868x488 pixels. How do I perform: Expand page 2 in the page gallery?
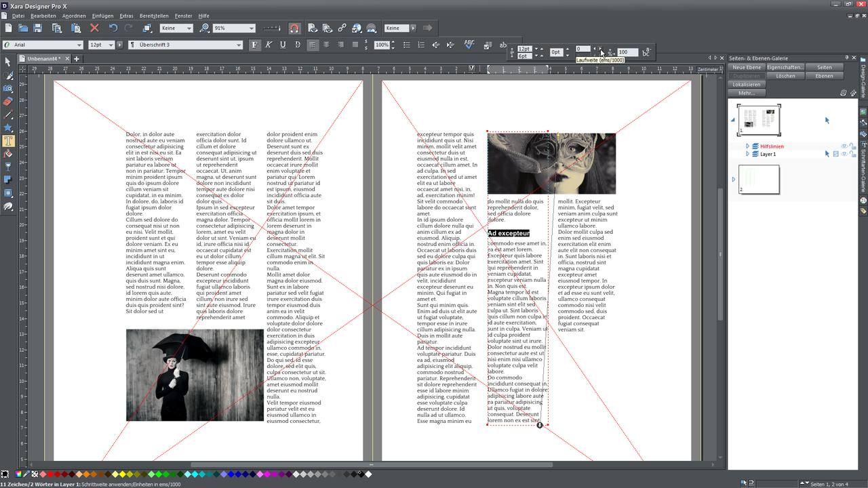tap(733, 180)
